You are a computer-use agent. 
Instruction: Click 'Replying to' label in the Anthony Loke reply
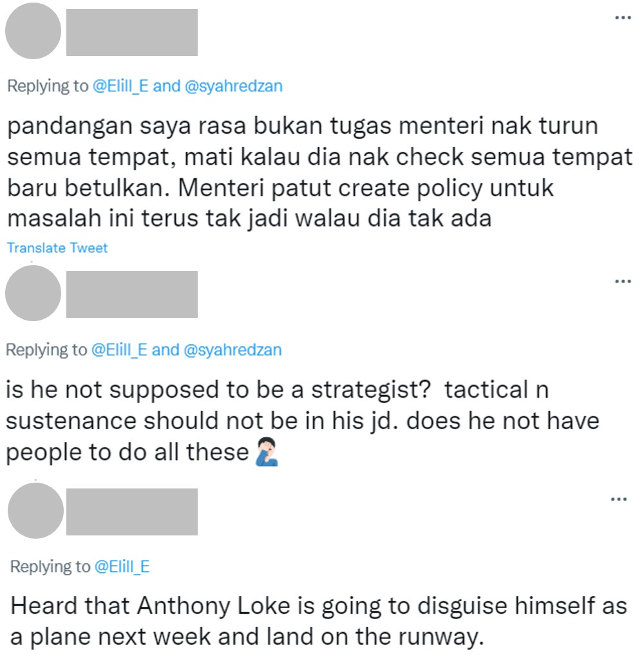point(50,567)
